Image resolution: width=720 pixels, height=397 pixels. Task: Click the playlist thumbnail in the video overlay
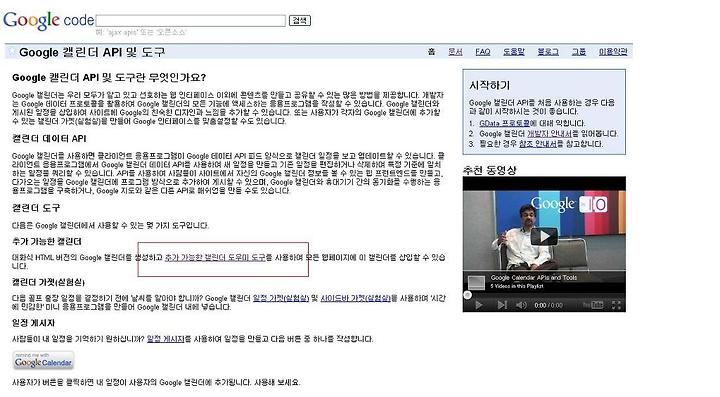coord(476,282)
